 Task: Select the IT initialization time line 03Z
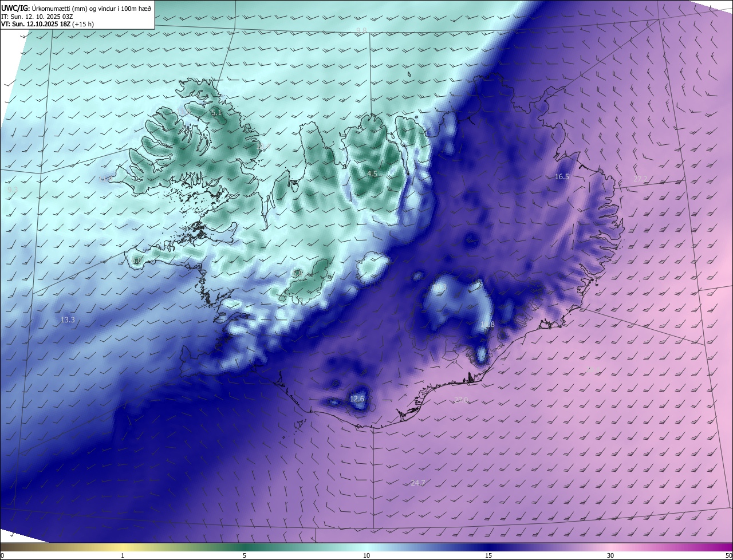tap(37, 17)
